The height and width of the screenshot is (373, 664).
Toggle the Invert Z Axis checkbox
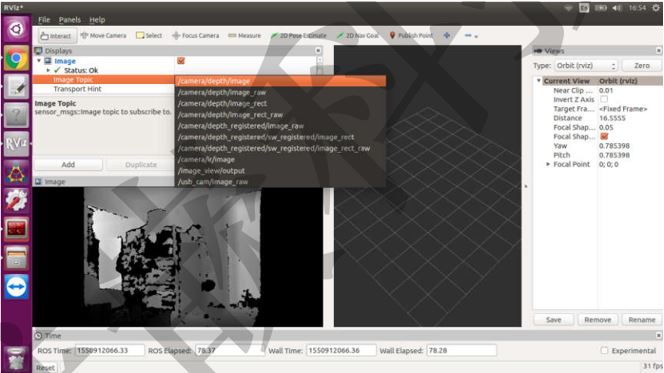coord(604,99)
